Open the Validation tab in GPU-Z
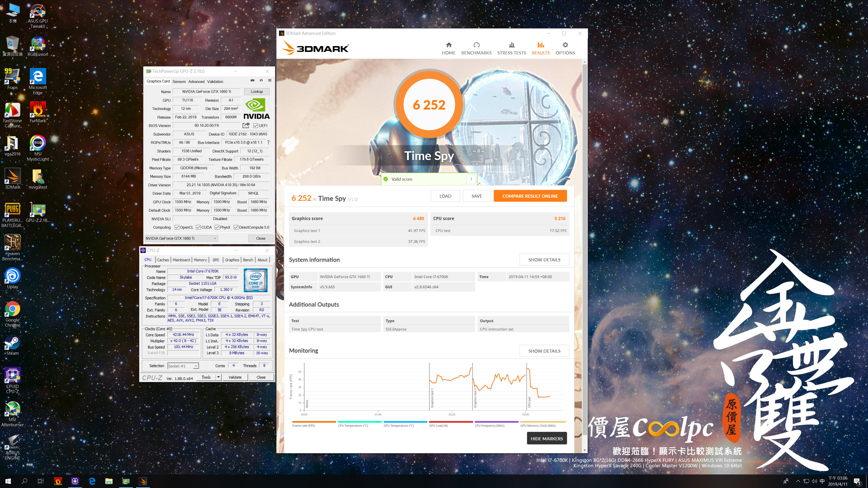 pyautogui.click(x=215, y=82)
